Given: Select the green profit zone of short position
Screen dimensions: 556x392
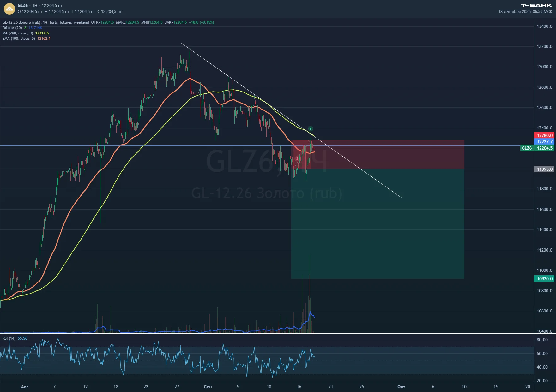Looking at the screenshot, I should [378, 224].
